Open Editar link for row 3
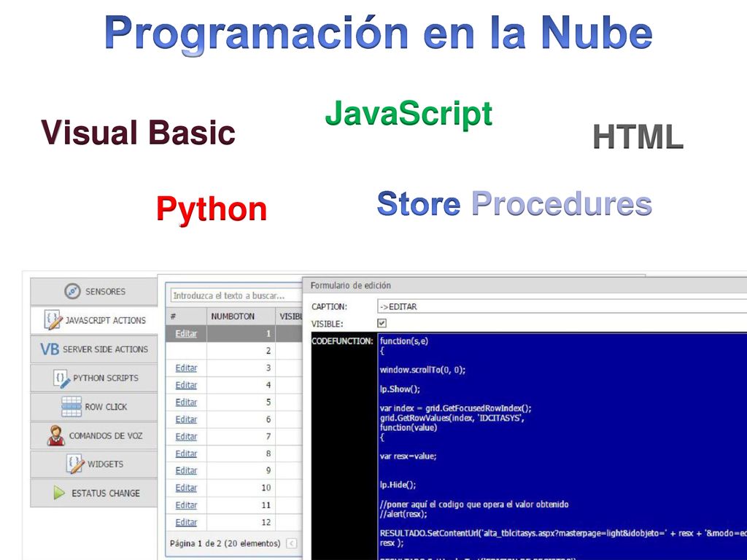 [186, 368]
